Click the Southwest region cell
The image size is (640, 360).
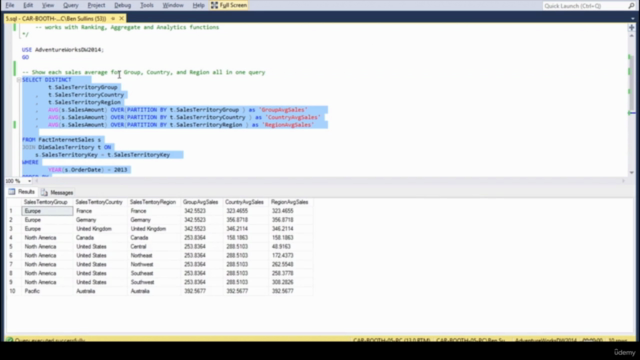tap(154, 282)
